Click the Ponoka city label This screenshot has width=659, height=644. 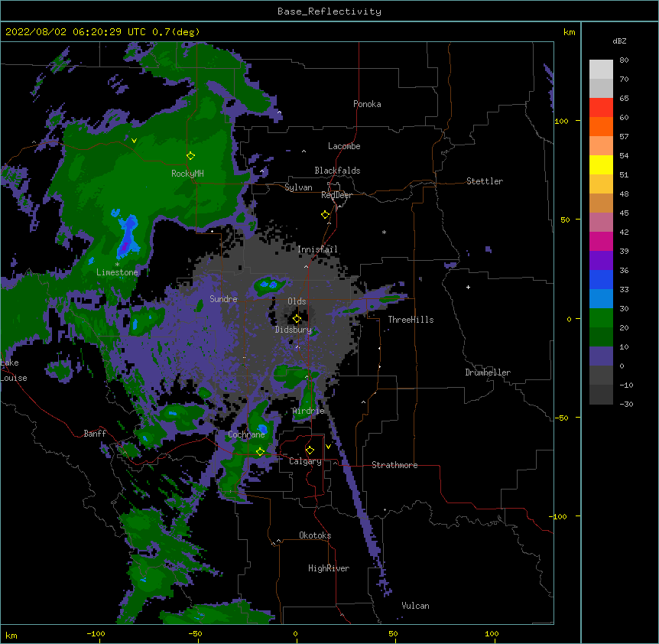pyautogui.click(x=367, y=104)
